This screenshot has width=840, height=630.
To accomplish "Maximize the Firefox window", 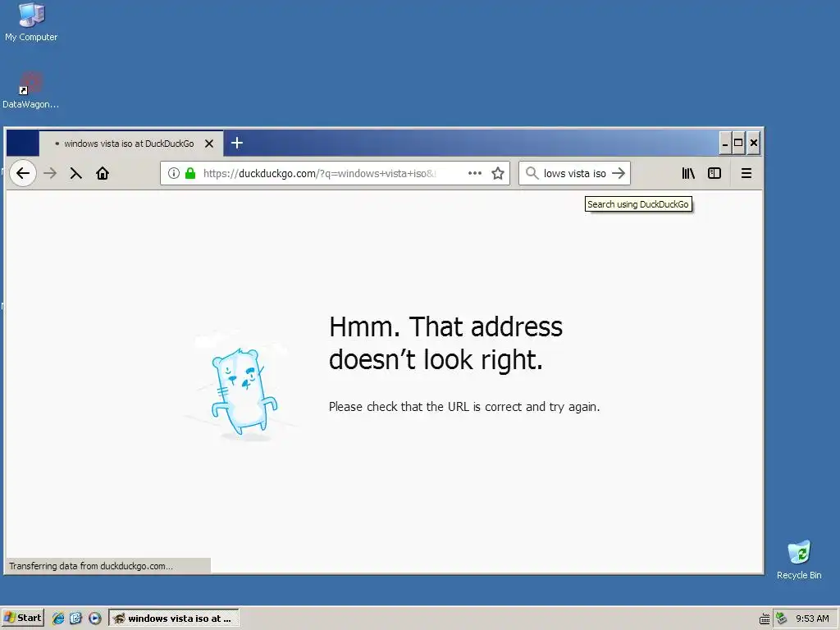I will 738,143.
